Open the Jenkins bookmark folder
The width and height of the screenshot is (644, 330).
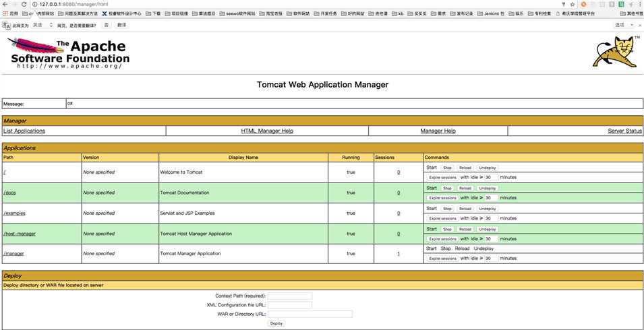pyautogui.click(x=491, y=13)
